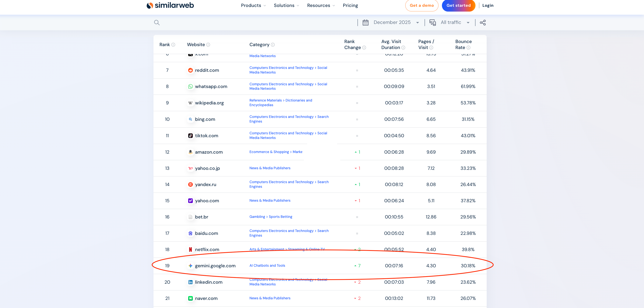Image resolution: width=644 pixels, height=308 pixels.
Task: Click the pages per visit value 12.86
Action: (431, 217)
